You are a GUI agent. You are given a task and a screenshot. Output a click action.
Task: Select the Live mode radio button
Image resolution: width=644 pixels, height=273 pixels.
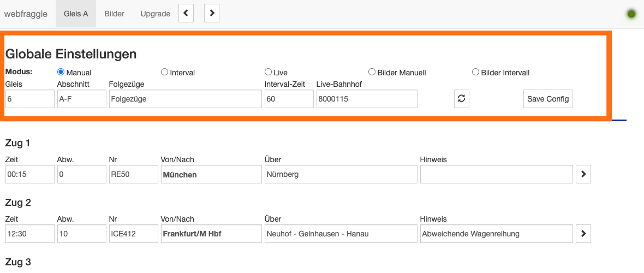pyautogui.click(x=268, y=72)
